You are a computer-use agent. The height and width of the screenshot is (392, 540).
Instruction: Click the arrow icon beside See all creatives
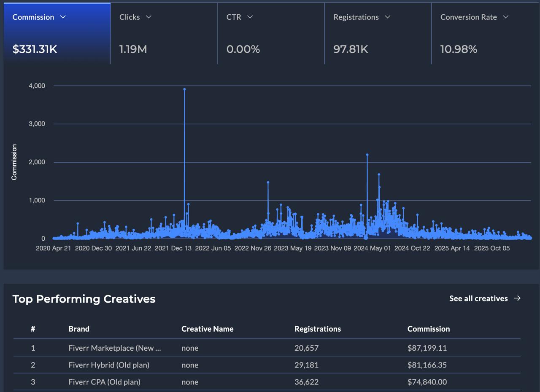click(517, 298)
